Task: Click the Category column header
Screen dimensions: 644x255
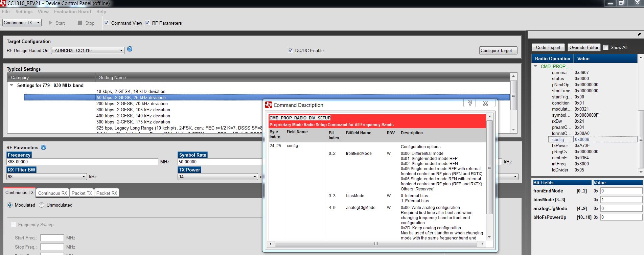Action: tap(51, 77)
